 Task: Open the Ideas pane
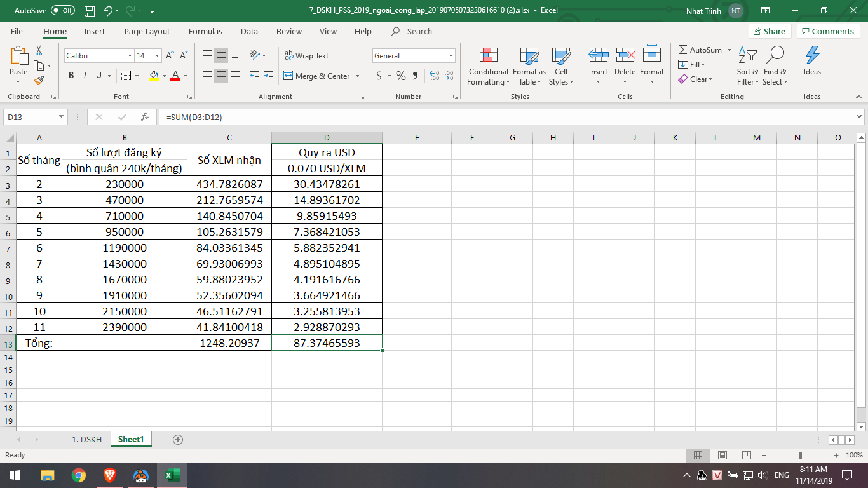(812, 62)
